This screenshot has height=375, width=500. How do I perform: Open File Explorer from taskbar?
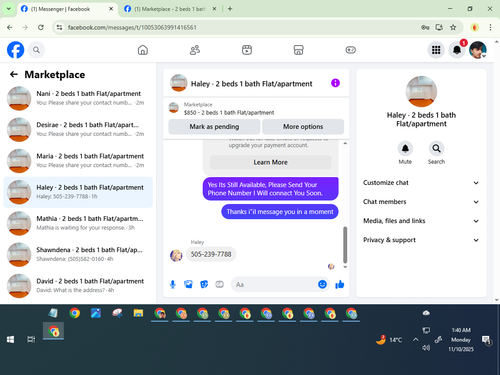click(138, 313)
